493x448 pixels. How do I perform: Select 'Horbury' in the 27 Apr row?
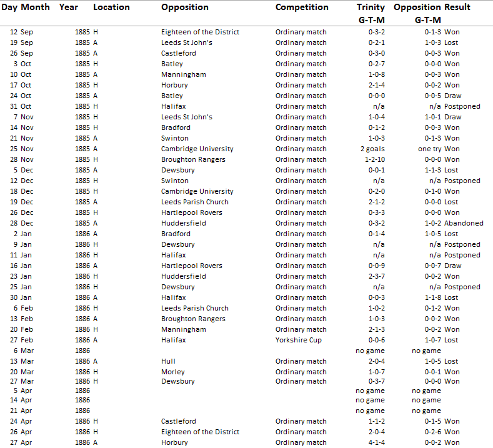(174, 443)
